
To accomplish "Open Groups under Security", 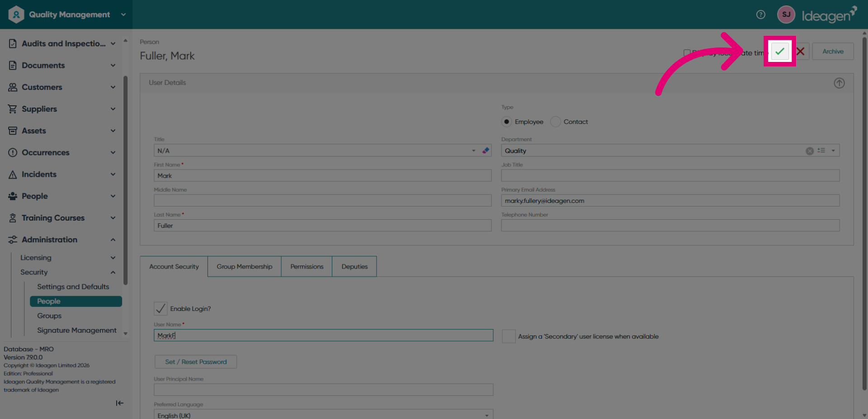I will click(x=49, y=316).
